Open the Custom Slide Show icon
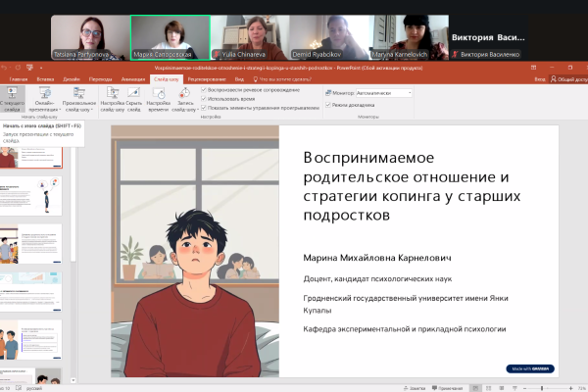 click(78, 96)
